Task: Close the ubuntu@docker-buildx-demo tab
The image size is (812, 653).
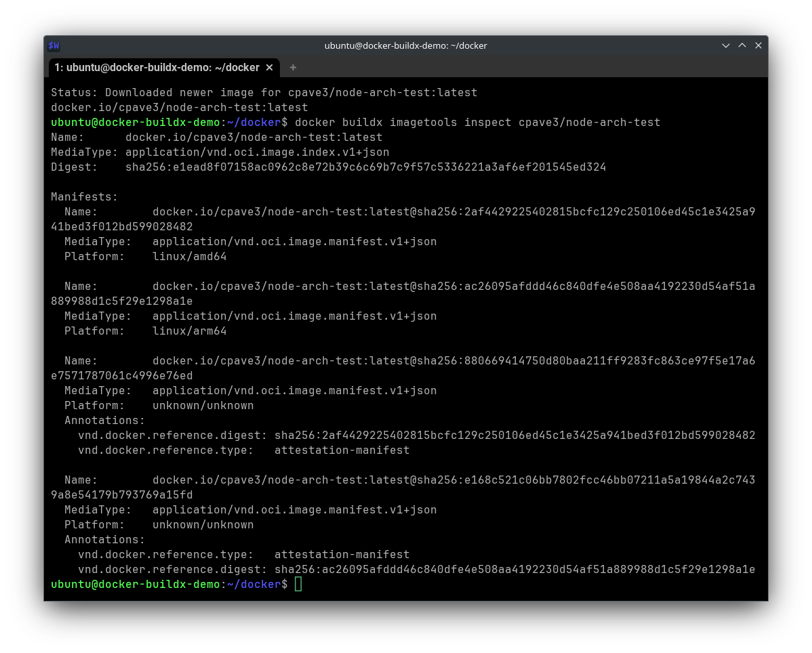Action: pyautogui.click(x=269, y=68)
